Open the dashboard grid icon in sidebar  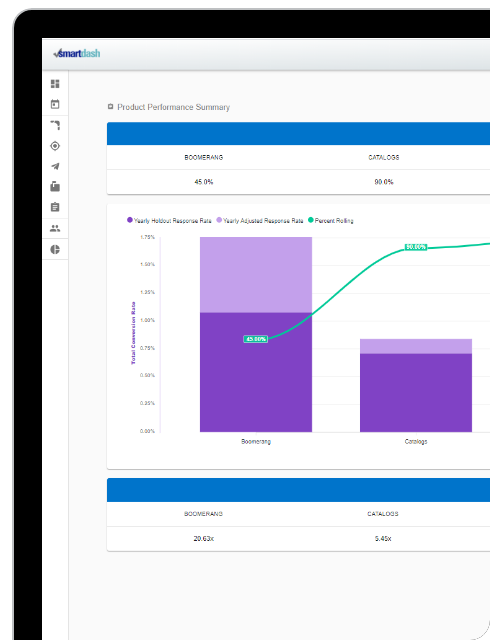click(55, 84)
